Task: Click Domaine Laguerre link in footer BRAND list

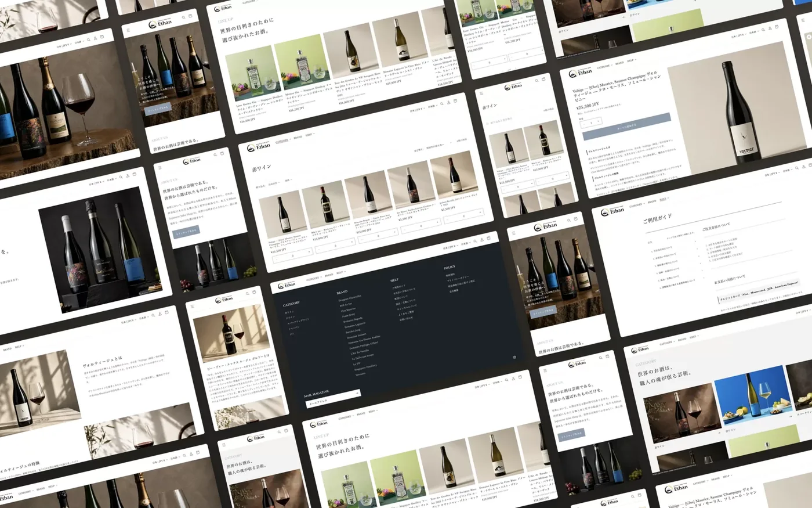Action: [355, 325]
